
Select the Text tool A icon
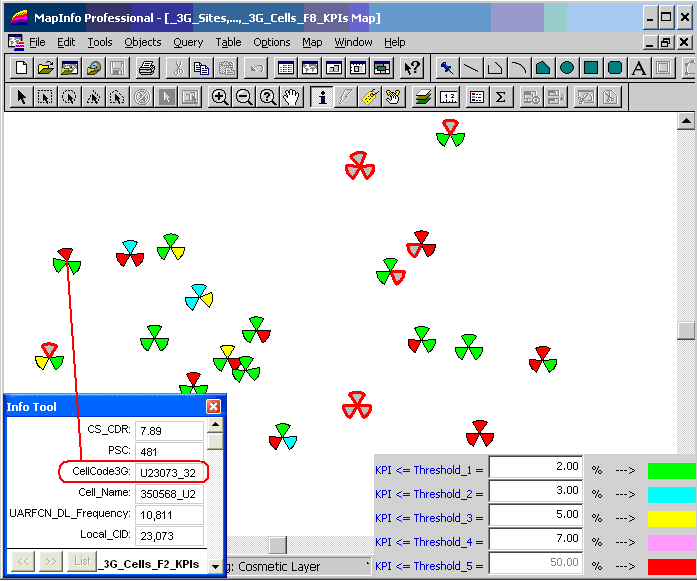pos(638,68)
